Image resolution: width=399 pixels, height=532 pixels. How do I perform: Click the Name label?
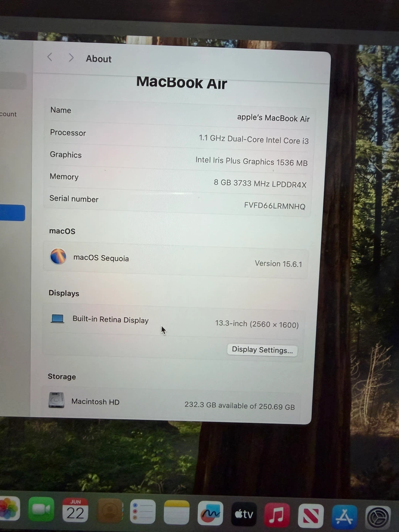pos(61,110)
